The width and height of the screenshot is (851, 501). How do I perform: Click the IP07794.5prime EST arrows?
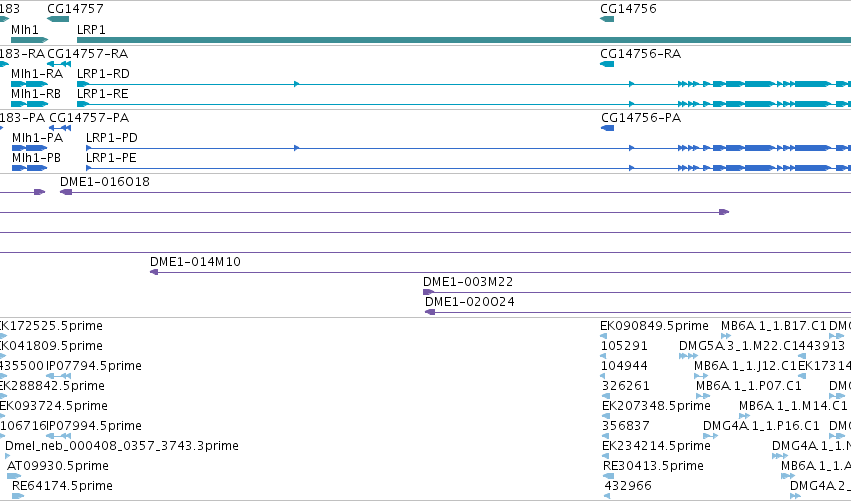(59, 376)
